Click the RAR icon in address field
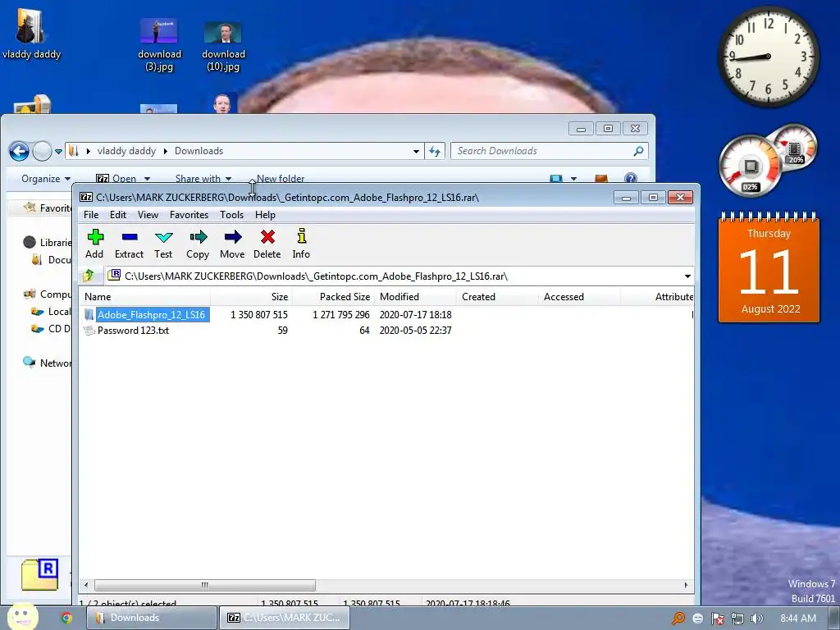 pyautogui.click(x=114, y=276)
